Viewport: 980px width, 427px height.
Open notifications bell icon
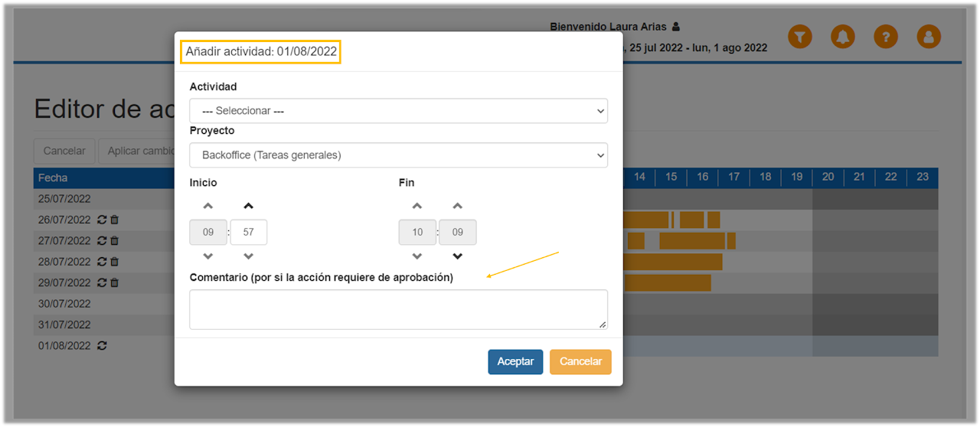843,36
